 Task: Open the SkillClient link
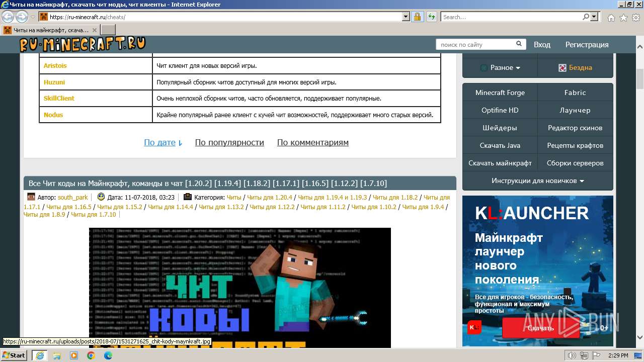[x=59, y=98]
